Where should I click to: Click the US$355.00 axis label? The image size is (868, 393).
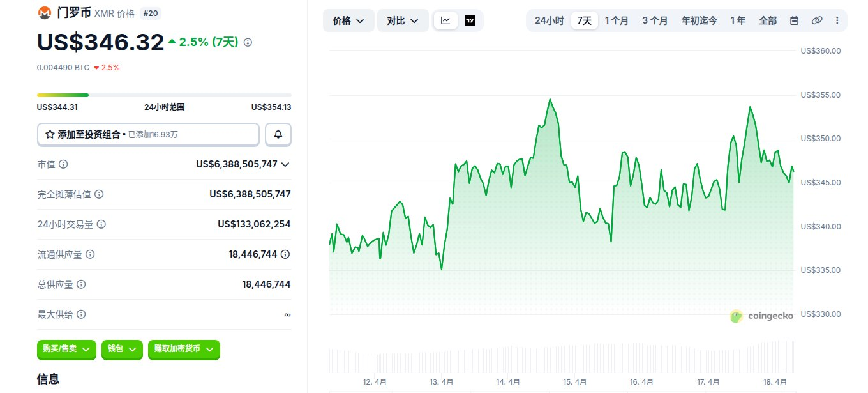821,95
